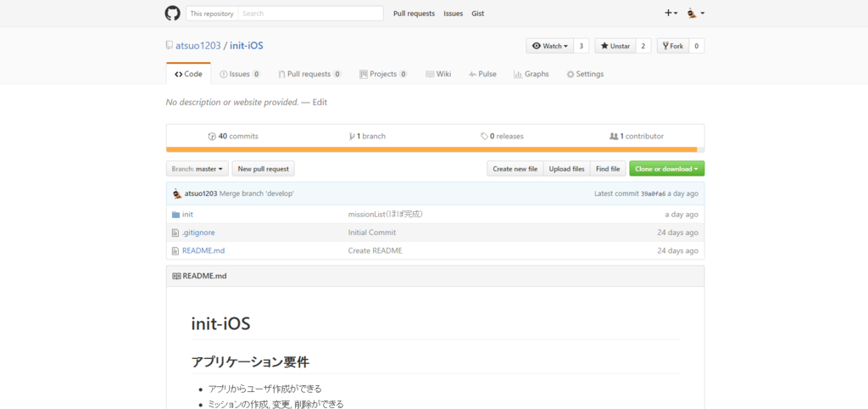Open the Branch: master dropdown

197,169
